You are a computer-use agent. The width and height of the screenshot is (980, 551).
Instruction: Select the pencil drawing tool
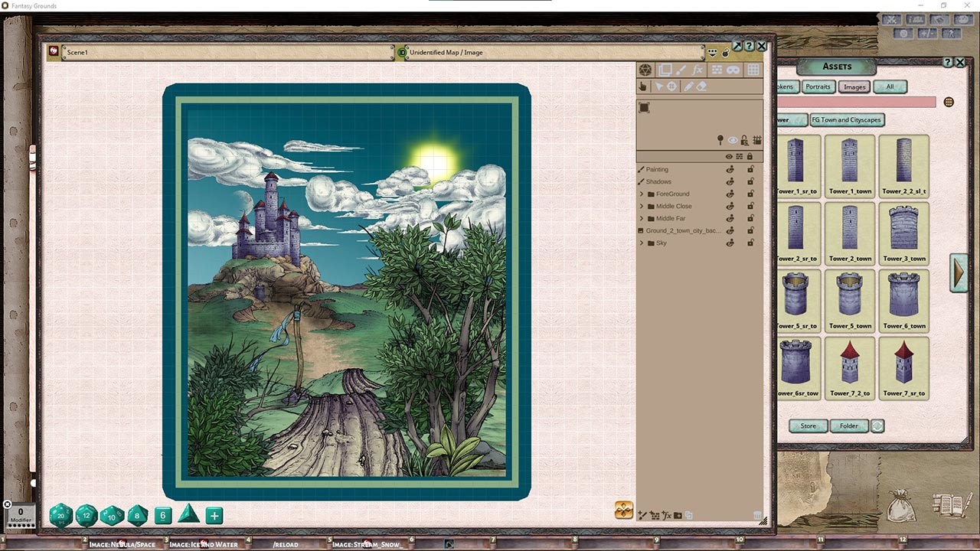[688, 86]
